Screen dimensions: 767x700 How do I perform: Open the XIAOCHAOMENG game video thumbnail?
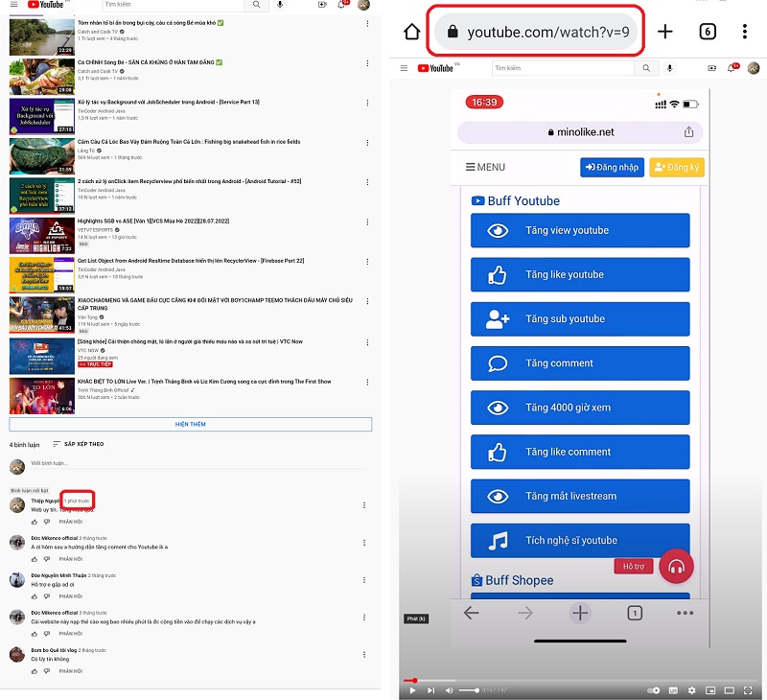42,315
